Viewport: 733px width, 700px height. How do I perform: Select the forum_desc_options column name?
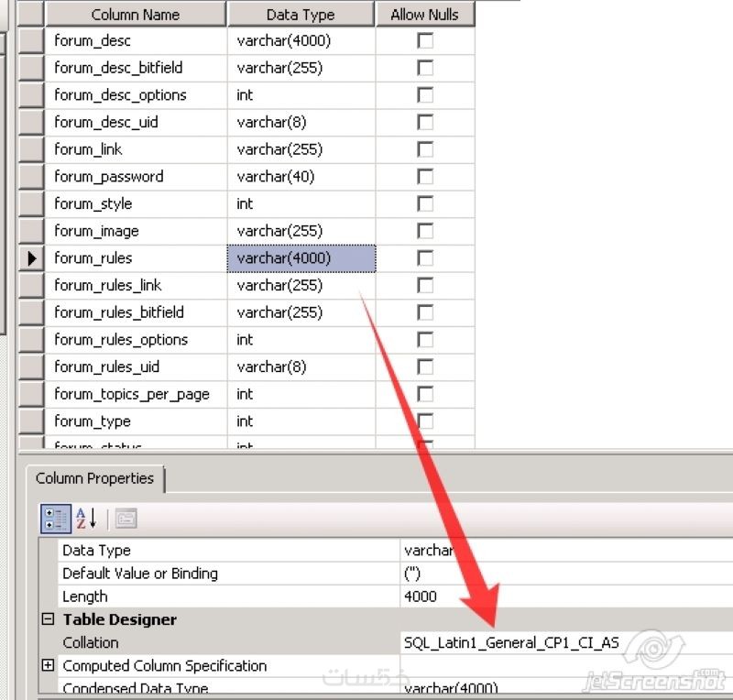136,95
